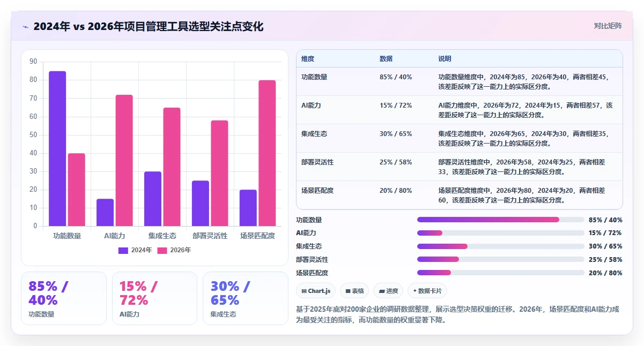Click the 数据 column header
Image resolution: width=644 pixels, height=346 pixels.
386,58
